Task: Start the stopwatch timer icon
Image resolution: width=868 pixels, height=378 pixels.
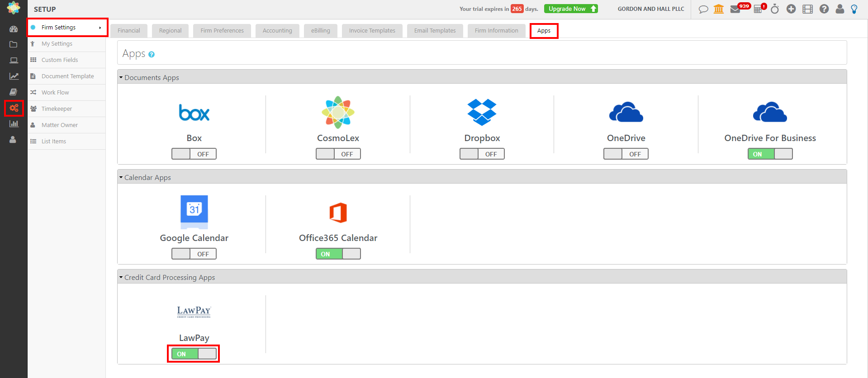Action: (775, 9)
